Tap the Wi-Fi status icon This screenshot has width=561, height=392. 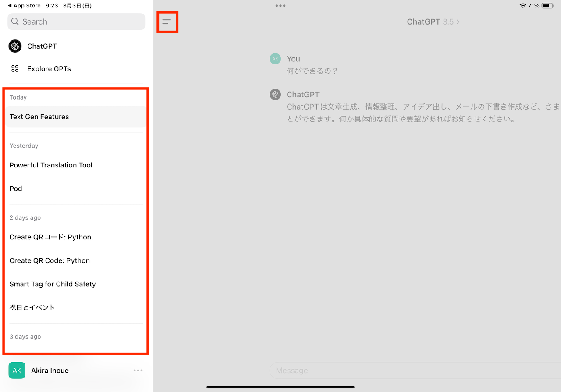(522, 6)
